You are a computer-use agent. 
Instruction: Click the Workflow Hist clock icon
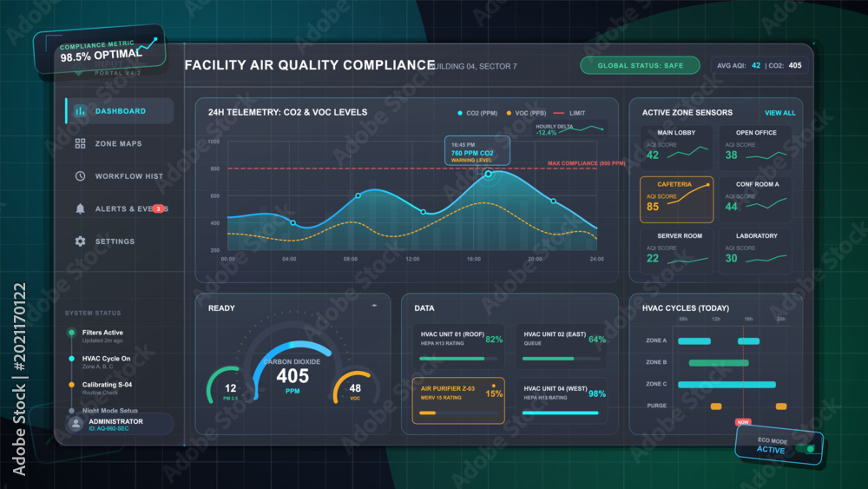tap(80, 176)
